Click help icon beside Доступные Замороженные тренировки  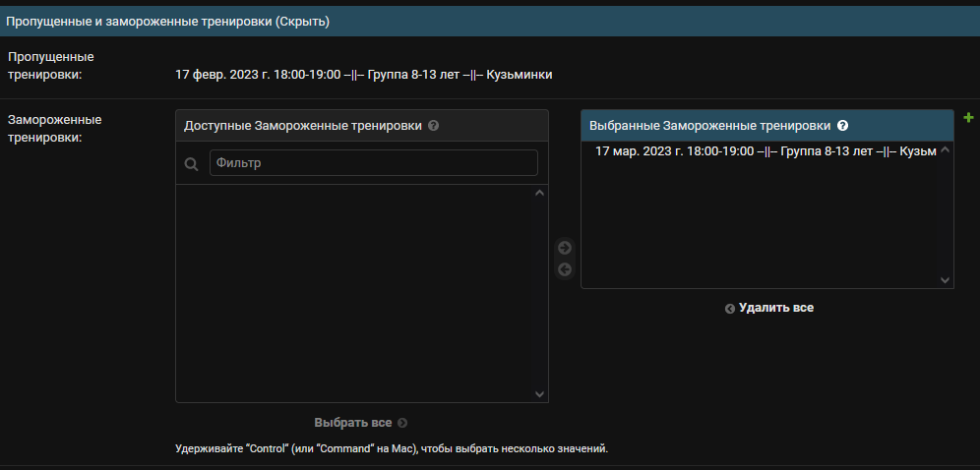point(434,126)
